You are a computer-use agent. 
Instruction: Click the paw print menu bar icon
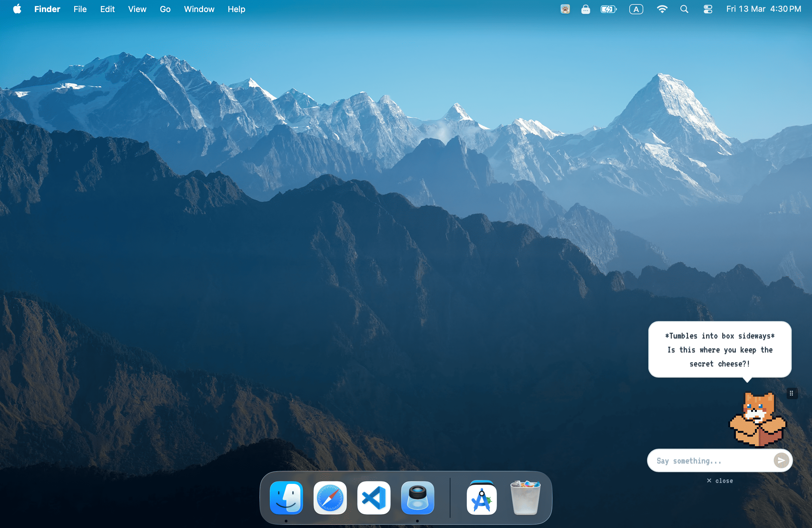click(565, 9)
